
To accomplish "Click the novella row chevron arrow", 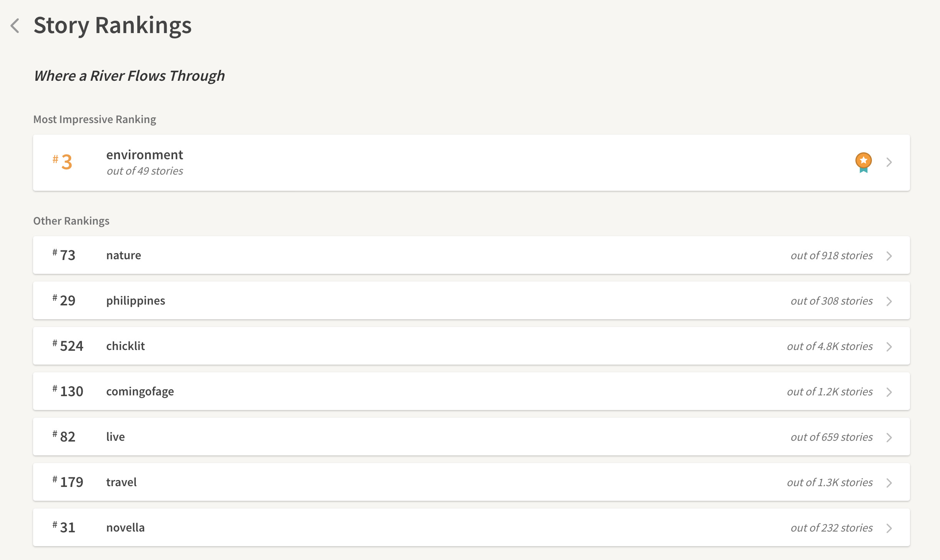I will coord(889,528).
